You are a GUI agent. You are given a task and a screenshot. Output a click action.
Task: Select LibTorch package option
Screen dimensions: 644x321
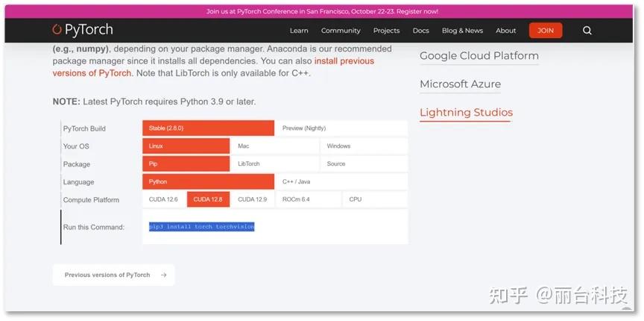click(x=274, y=164)
